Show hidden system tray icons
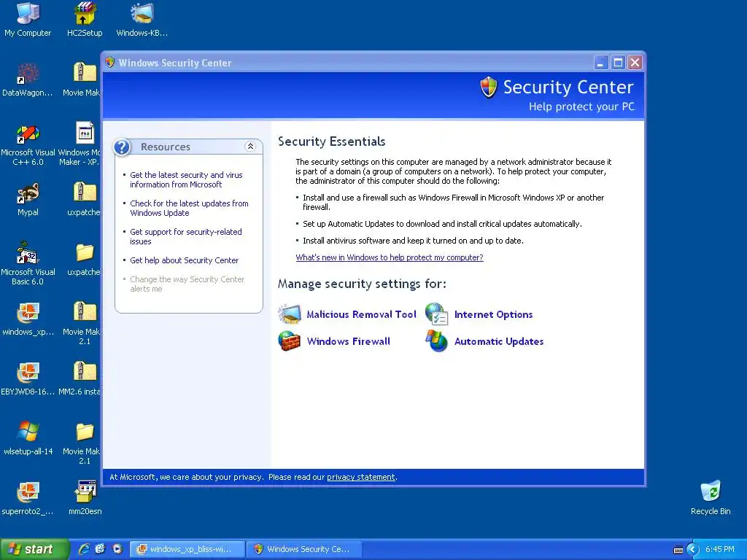This screenshot has height=560, width=747. (692, 550)
